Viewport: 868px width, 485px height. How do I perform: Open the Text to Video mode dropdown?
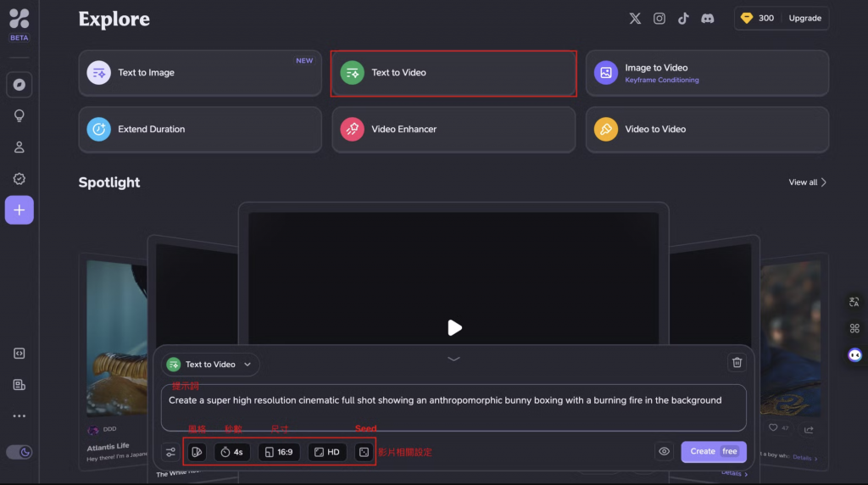(210, 365)
